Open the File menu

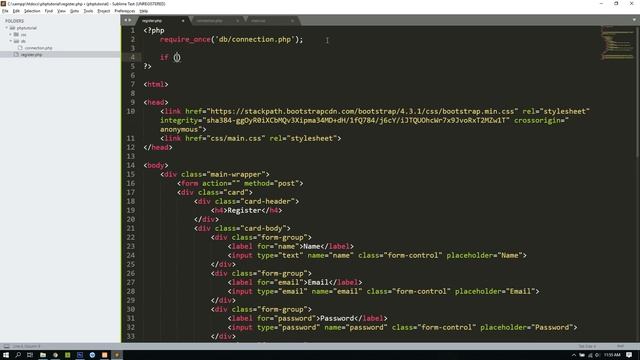5,11
